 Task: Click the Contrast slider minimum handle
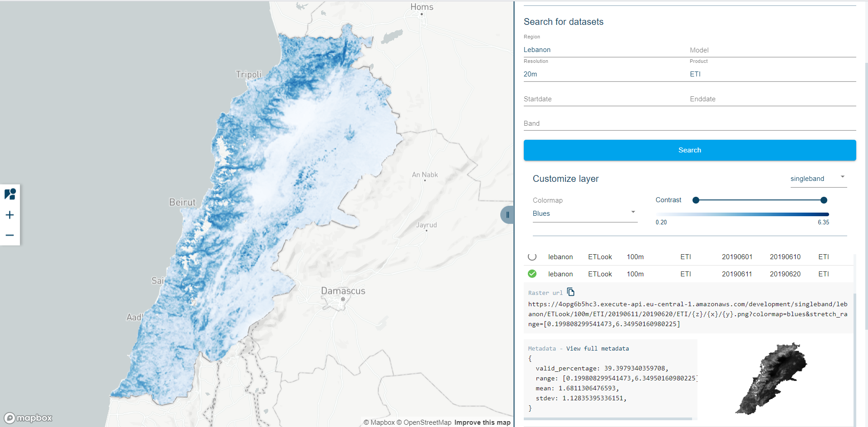pos(696,200)
